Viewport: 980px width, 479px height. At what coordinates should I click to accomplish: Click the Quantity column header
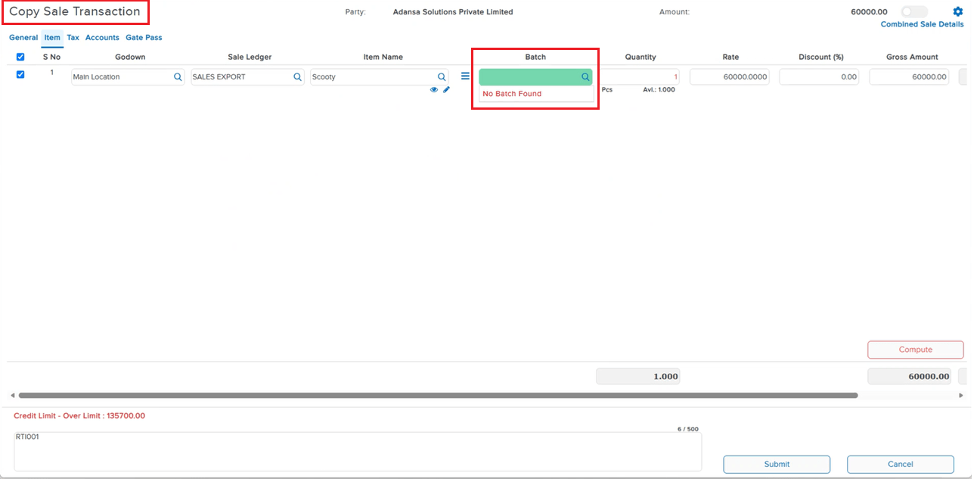[x=640, y=57]
